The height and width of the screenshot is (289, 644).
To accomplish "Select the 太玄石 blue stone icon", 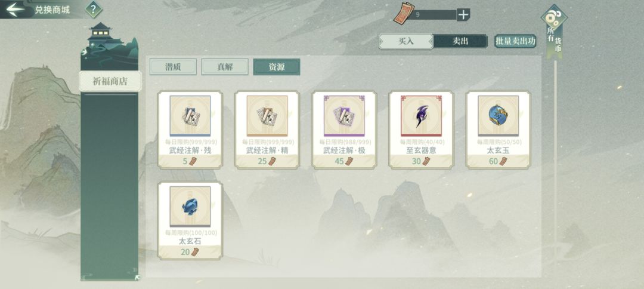I will coord(190,207).
